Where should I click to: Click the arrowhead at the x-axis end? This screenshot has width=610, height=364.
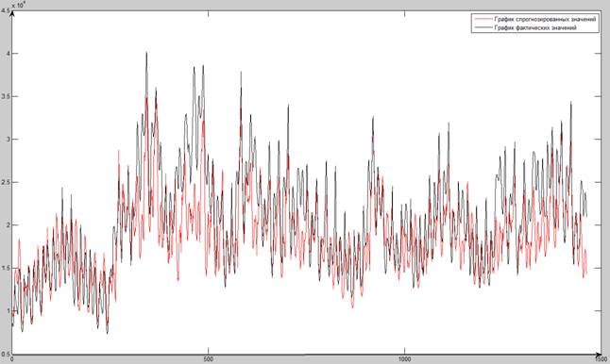pos(599,354)
